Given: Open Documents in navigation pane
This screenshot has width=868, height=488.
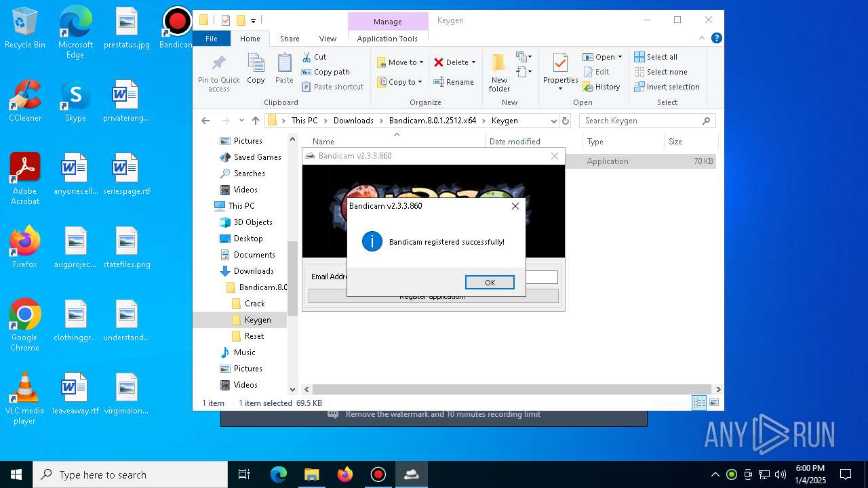Looking at the screenshot, I should point(254,255).
